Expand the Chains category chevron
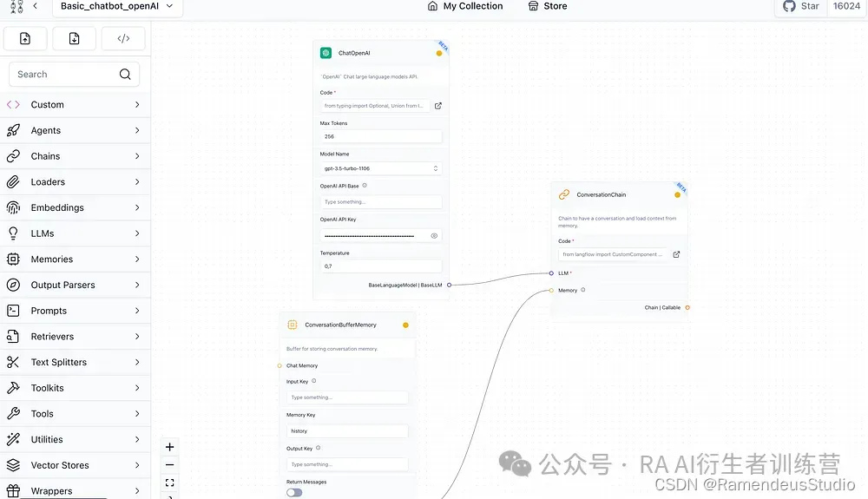Image resolution: width=868 pixels, height=499 pixels. pos(137,156)
